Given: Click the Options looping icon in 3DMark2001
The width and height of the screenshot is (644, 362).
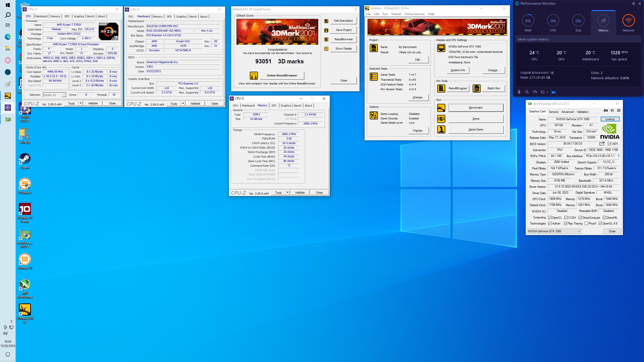Looking at the screenshot, I should click(x=374, y=115).
